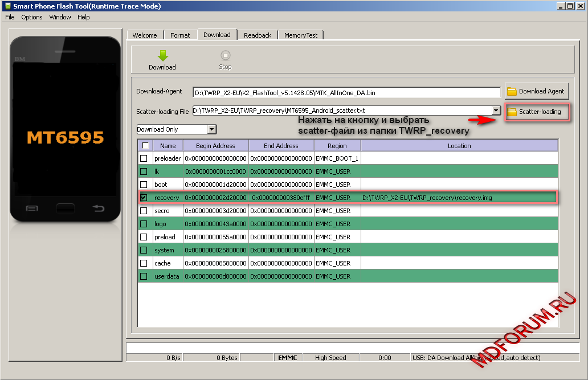Click the Scatter-loading folder button
Screen dimensions: 588x380
[536, 112]
